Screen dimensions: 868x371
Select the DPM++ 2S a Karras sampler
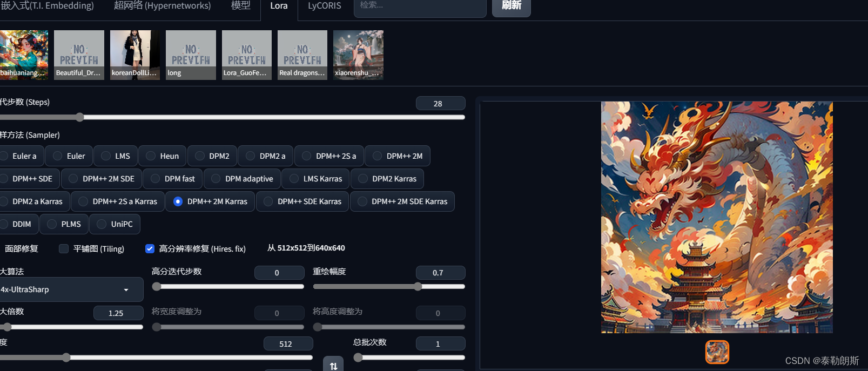118,201
